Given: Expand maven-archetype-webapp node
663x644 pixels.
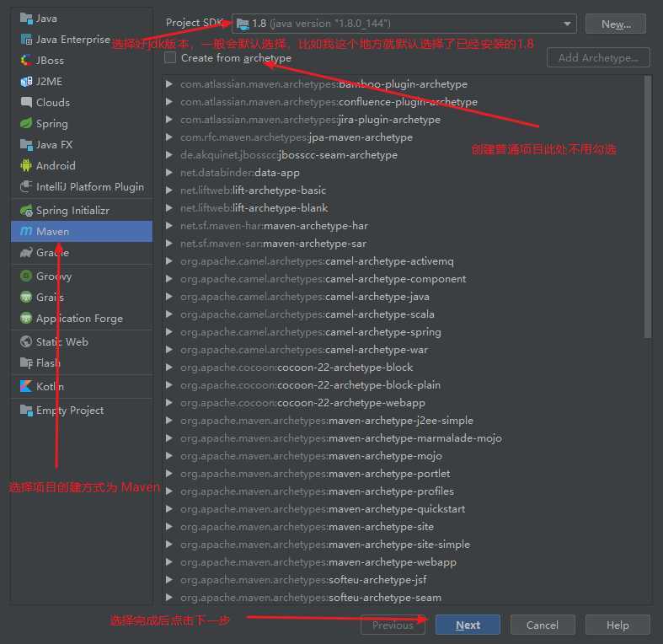Looking at the screenshot, I should 169,562.
